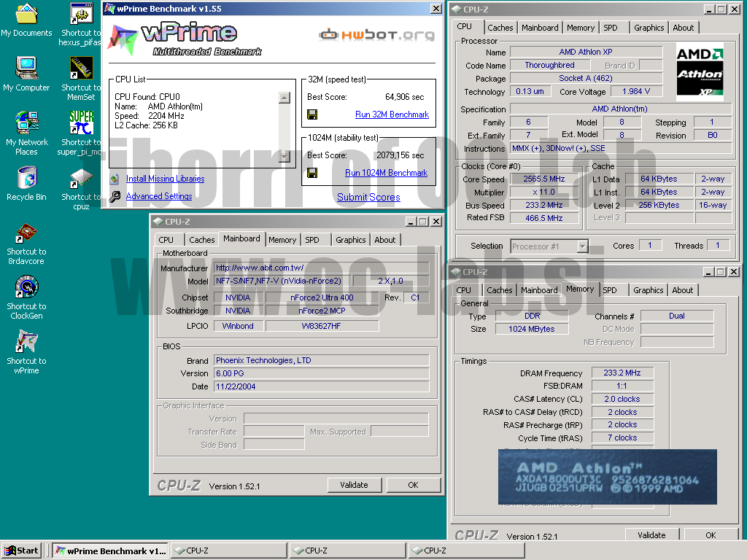
Task: Click the save icon under 1024M score
Action: tap(312, 173)
